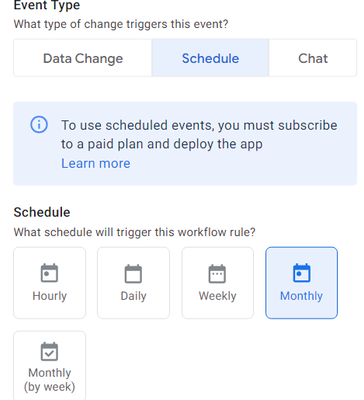Click the Schedule section heading
This screenshot has width=364, height=400.
(42, 212)
